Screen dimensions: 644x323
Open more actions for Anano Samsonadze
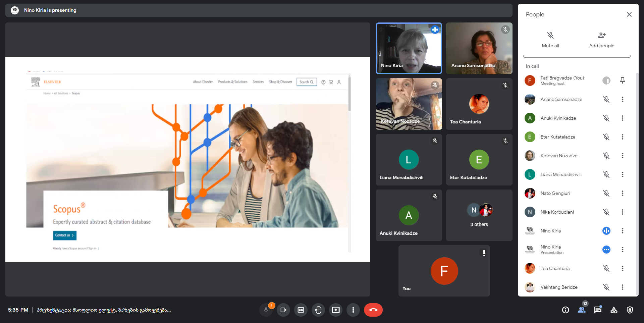tap(623, 99)
